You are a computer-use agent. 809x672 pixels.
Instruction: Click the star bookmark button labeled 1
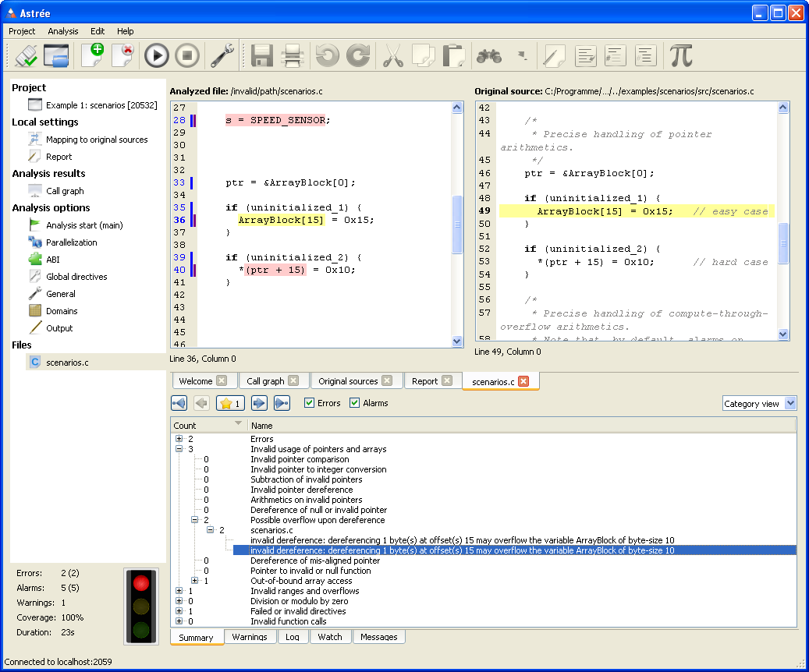[230, 403]
